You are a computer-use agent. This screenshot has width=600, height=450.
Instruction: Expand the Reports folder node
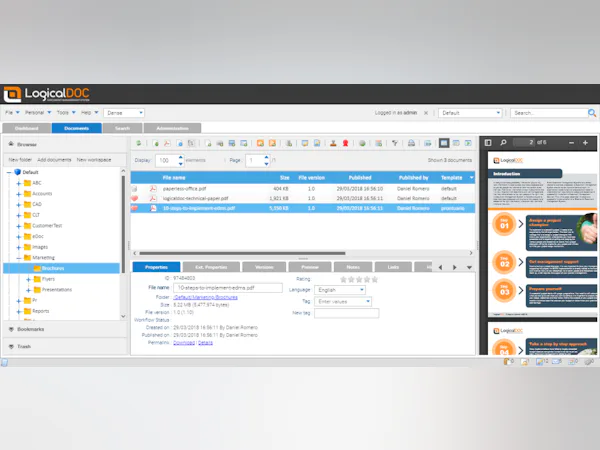click(18, 311)
